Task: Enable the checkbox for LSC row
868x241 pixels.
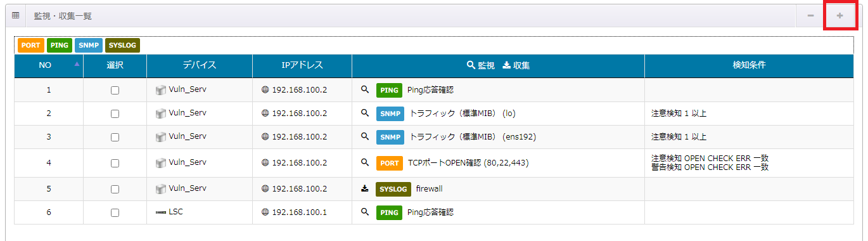Action: pyautogui.click(x=115, y=213)
